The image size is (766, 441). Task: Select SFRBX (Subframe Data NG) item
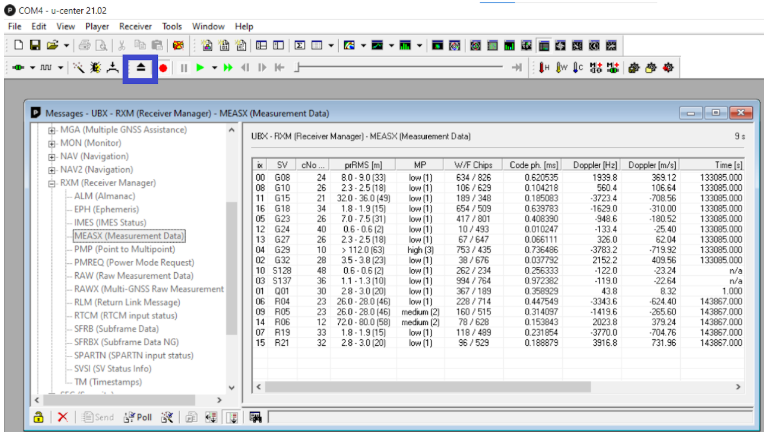point(126,342)
